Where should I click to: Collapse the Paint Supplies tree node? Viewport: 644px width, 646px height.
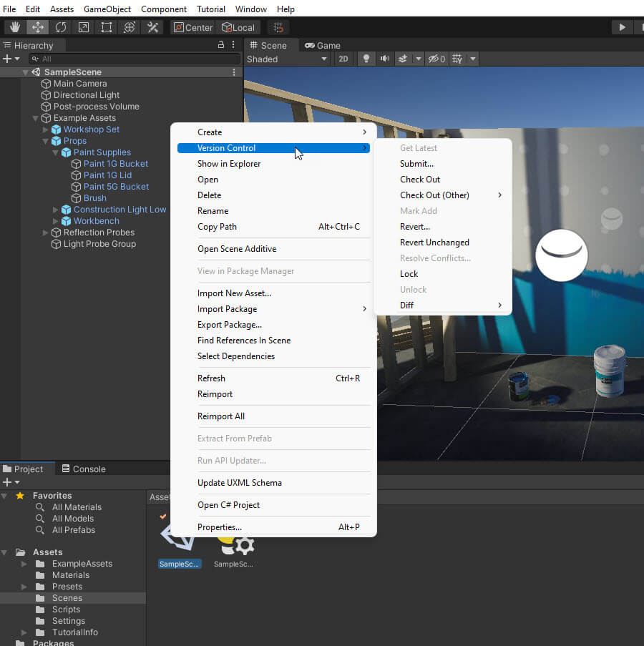pyautogui.click(x=57, y=152)
